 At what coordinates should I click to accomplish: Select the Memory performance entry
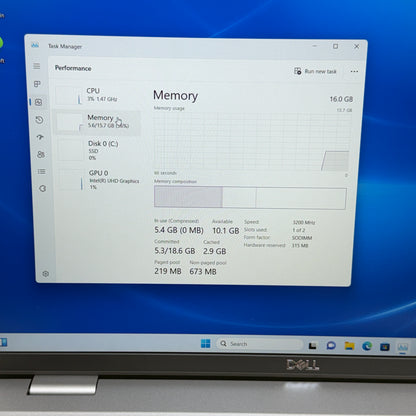pos(97,122)
